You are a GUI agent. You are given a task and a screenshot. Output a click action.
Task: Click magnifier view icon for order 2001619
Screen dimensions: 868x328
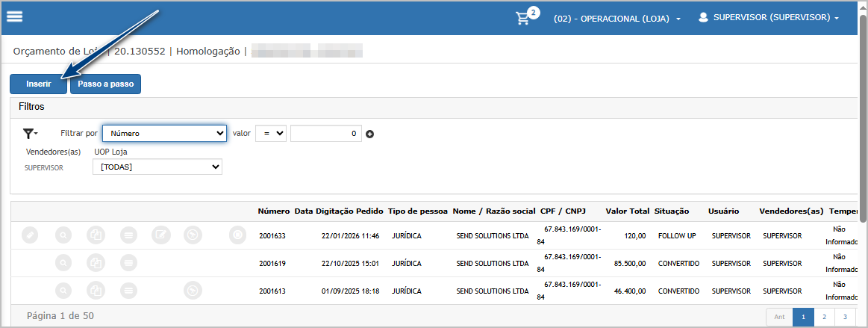pos(64,263)
